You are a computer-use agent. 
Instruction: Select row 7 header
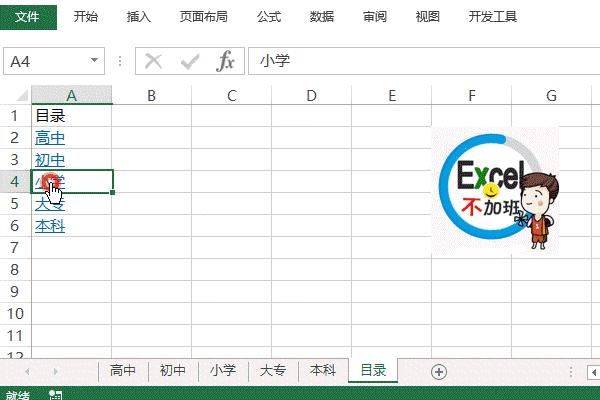coord(15,248)
